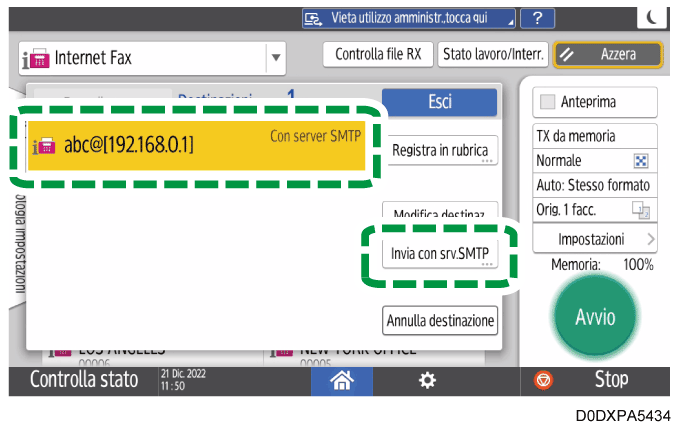Open the Internet Fax mode dropdown arrow
Image resolution: width=675 pixels, height=426 pixels.
[x=276, y=58]
